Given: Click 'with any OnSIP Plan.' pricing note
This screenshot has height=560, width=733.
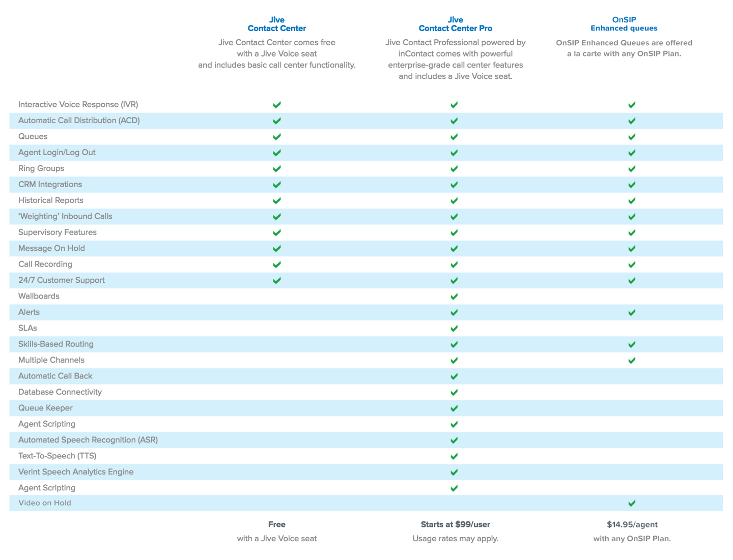Looking at the screenshot, I should coord(632,539).
